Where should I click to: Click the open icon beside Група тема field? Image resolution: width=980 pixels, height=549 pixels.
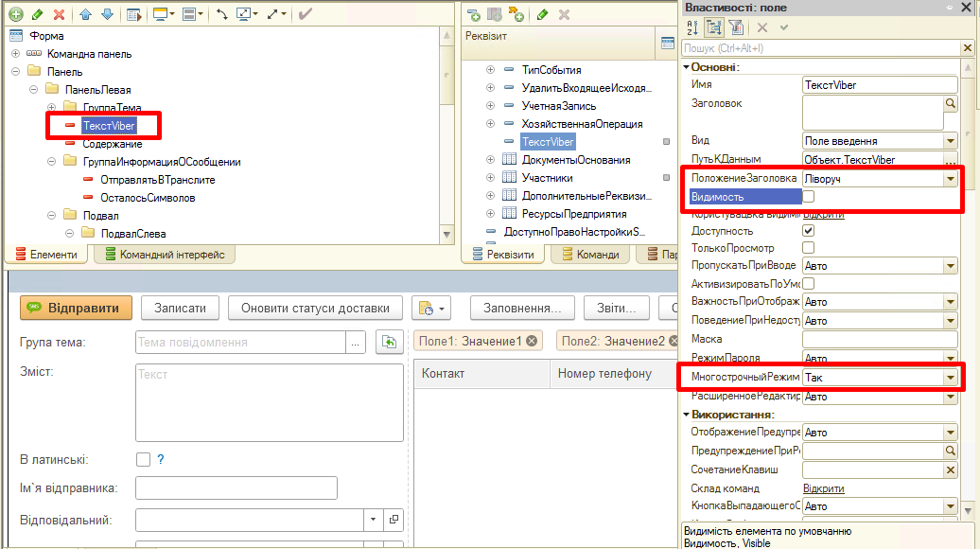(x=386, y=342)
